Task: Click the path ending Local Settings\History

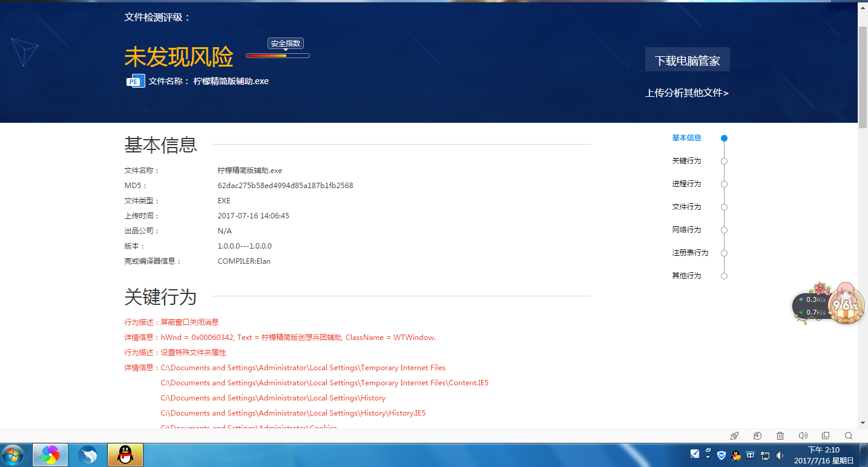Action: click(273, 398)
